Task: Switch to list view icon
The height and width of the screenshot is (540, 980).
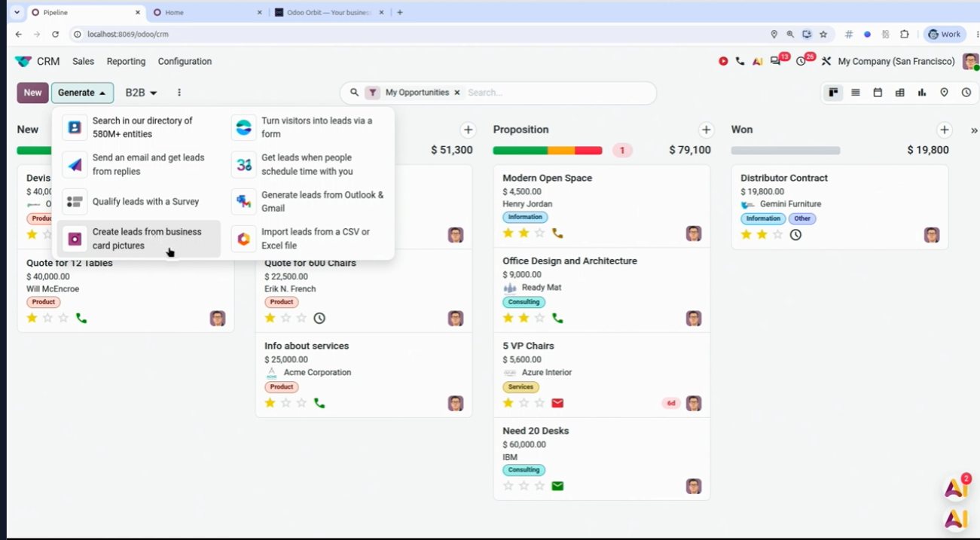Action: point(856,93)
